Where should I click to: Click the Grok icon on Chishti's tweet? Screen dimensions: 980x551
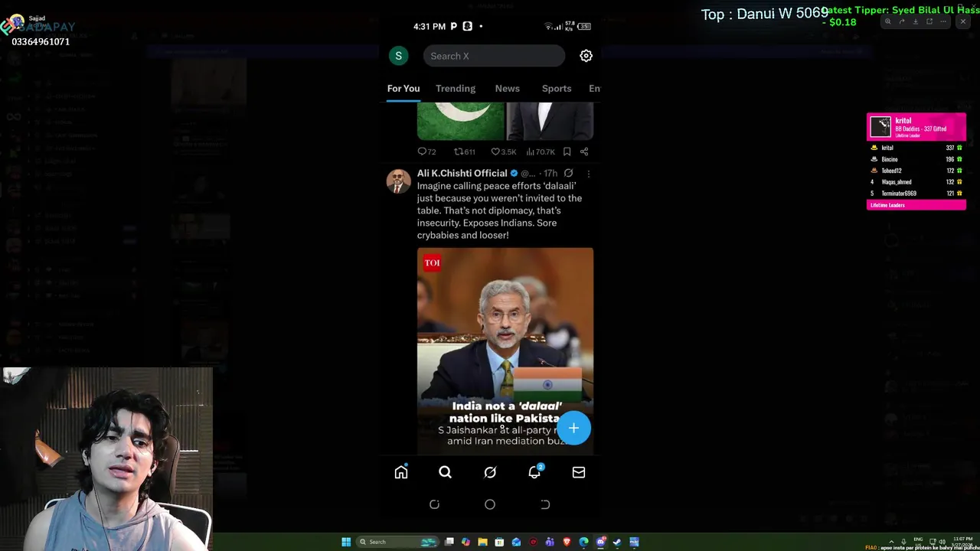(568, 173)
